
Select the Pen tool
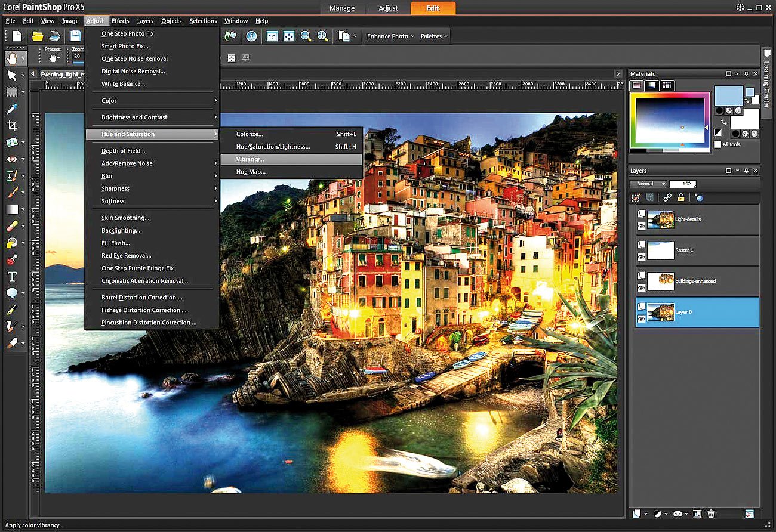pos(11,310)
